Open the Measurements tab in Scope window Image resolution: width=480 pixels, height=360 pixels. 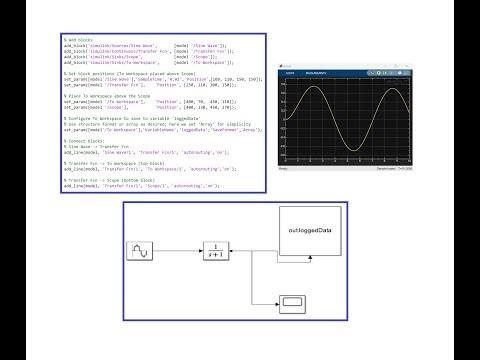[x=316, y=73]
